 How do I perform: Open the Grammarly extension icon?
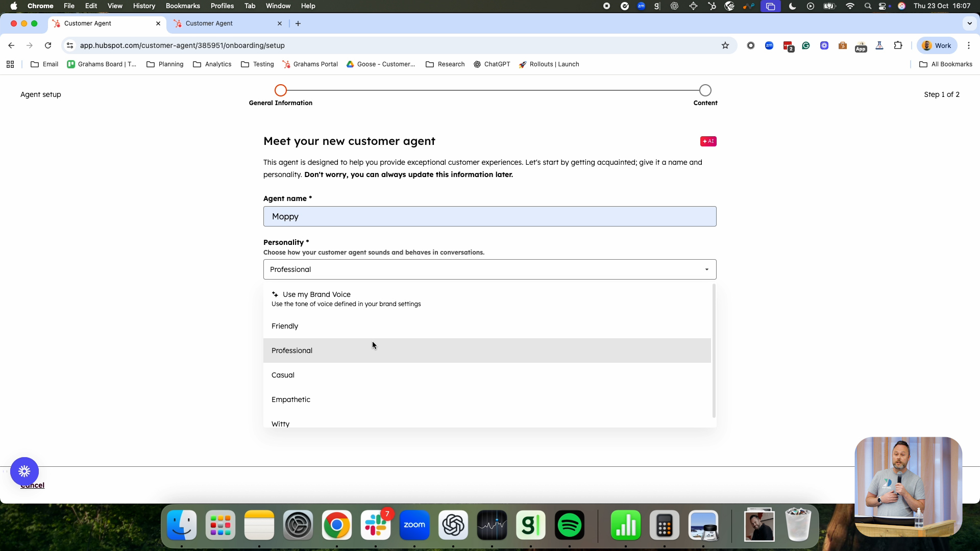pos(806,45)
